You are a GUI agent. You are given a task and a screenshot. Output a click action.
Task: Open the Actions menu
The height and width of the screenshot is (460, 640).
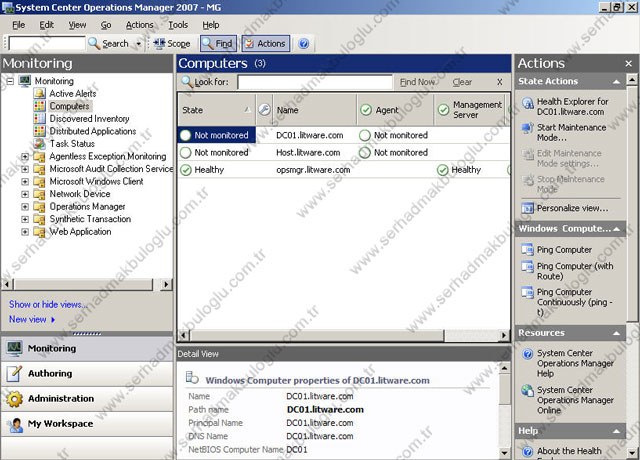139,25
